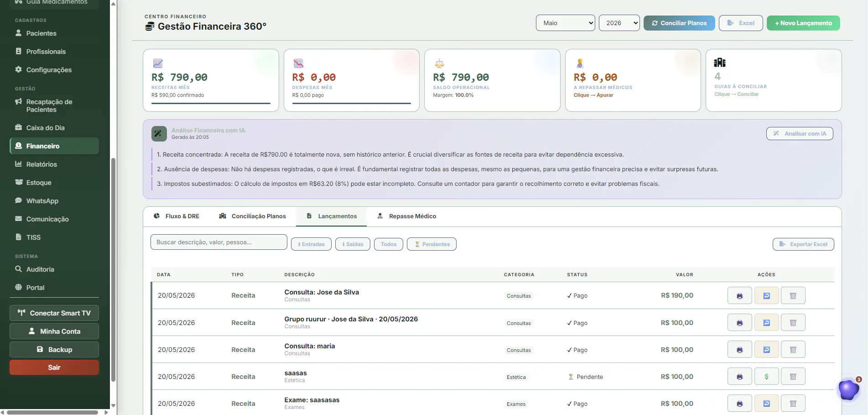Open Portal in the sidebar
The width and height of the screenshot is (868, 415).
pos(54,288)
